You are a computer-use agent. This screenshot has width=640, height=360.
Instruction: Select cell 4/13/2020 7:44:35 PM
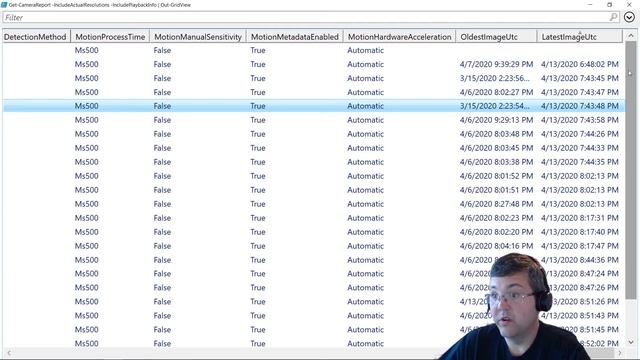click(x=580, y=162)
